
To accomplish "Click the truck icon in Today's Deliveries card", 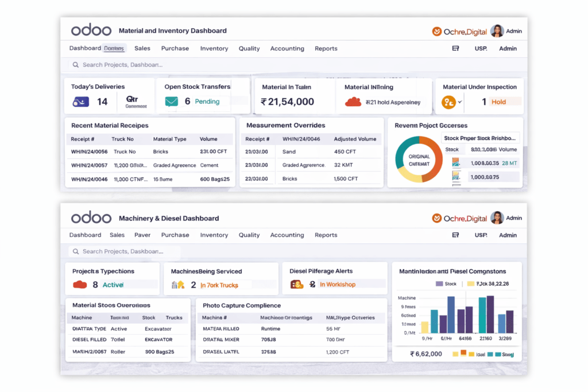I will pyautogui.click(x=80, y=102).
